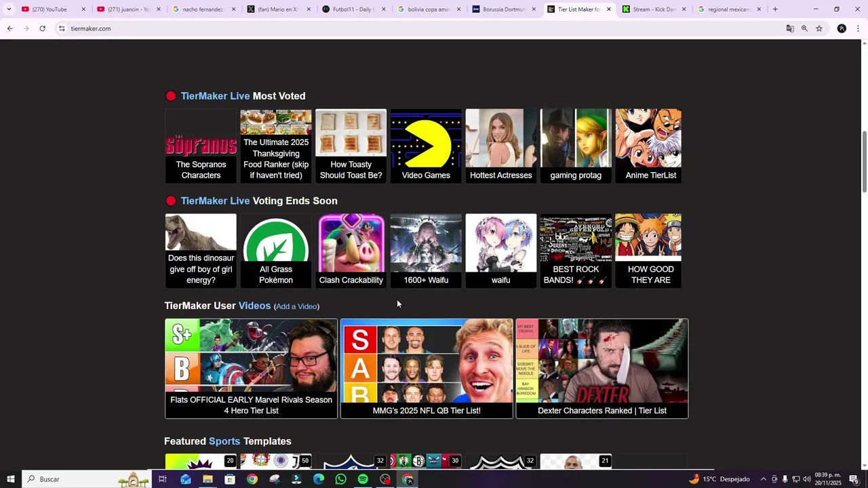Open Ultimate 2025 Thanksgiving Food Ranker
This screenshot has height=488, width=868.
click(275, 146)
